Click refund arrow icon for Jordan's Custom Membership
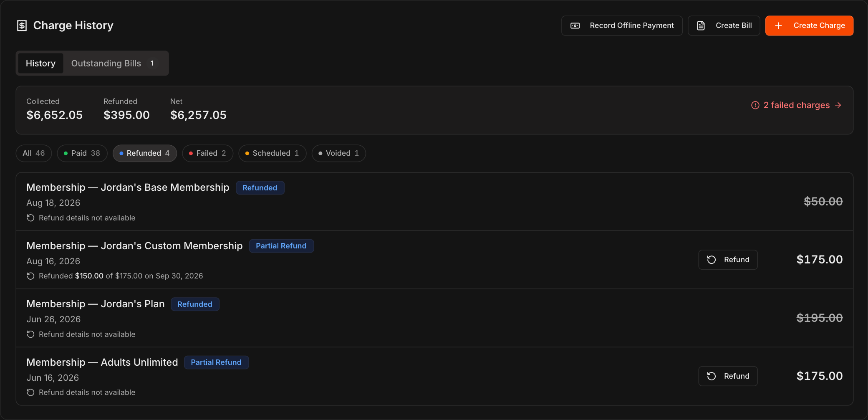This screenshot has height=420, width=868. pos(712,260)
